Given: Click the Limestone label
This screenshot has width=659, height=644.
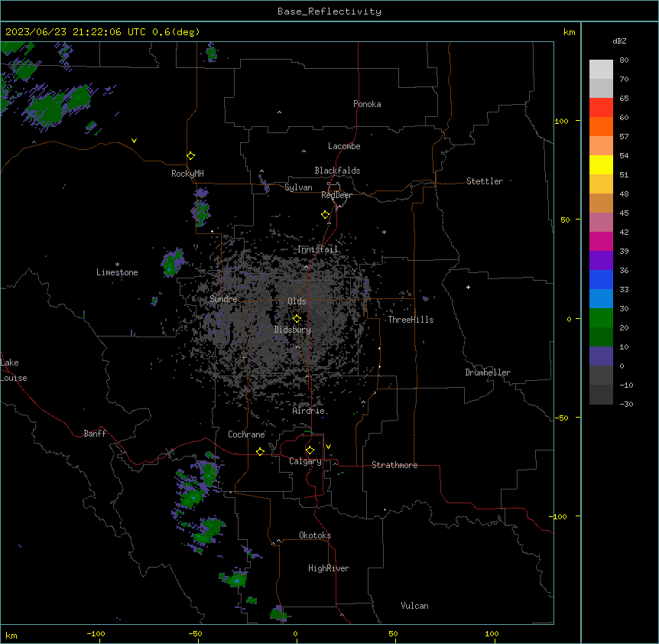Looking at the screenshot, I should coord(117,272).
